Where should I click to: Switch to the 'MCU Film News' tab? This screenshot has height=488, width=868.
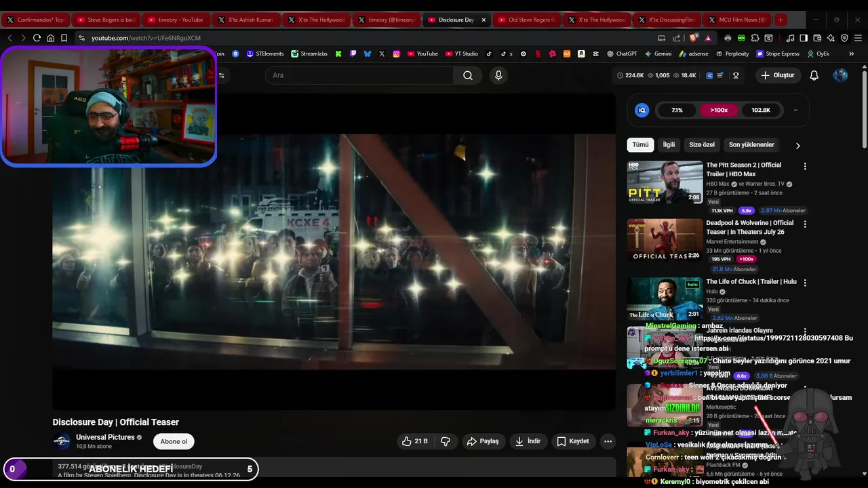pos(738,20)
